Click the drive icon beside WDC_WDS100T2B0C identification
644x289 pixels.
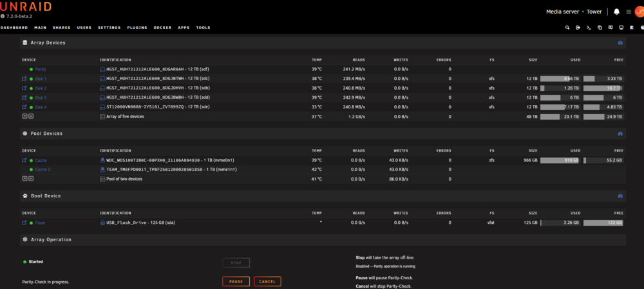coord(102,160)
